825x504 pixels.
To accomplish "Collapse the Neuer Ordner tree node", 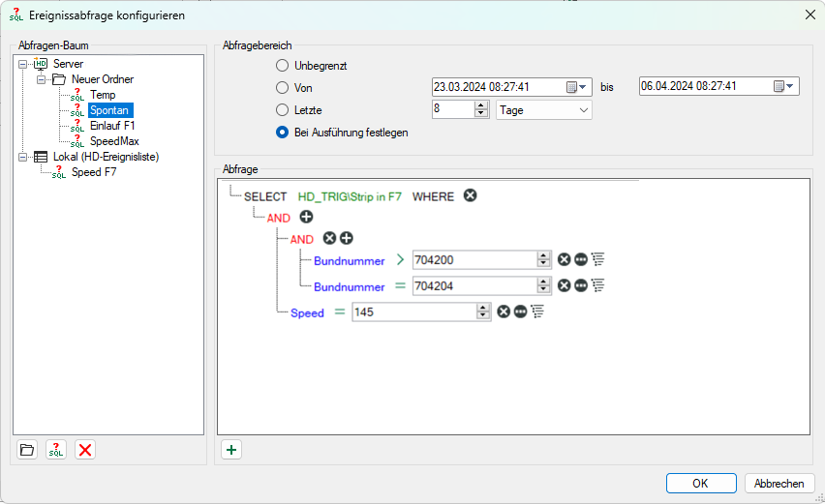I will (41, 79).
